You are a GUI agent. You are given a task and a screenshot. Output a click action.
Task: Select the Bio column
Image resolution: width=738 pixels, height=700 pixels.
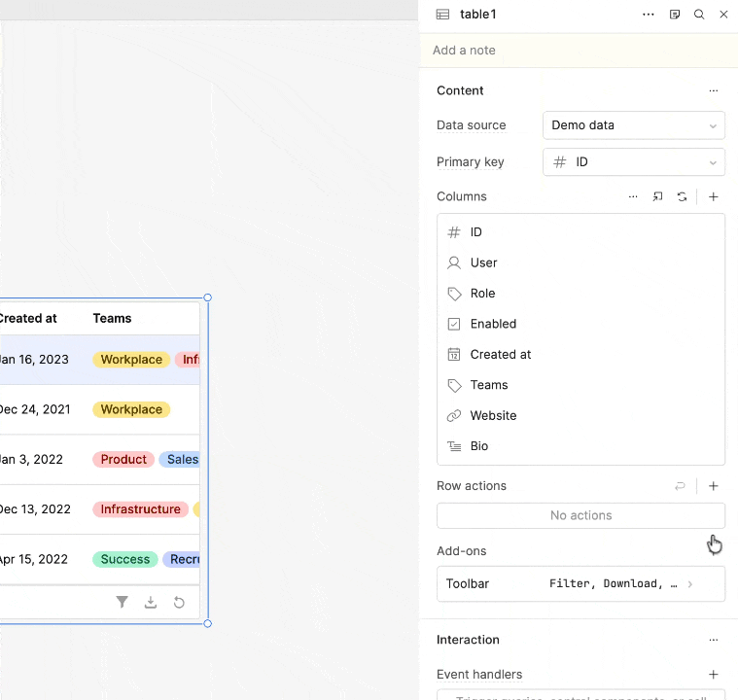click(580, 446)
